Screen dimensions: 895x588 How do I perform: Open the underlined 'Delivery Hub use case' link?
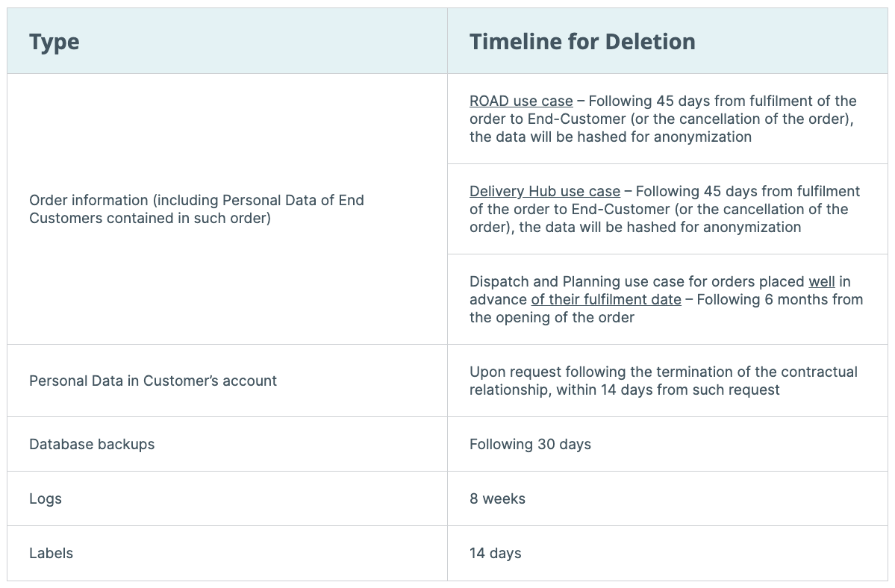[x=544, y=191]
